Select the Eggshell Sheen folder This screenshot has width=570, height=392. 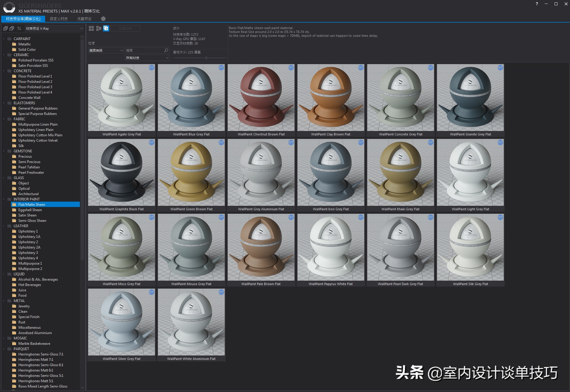click(30, 210)
